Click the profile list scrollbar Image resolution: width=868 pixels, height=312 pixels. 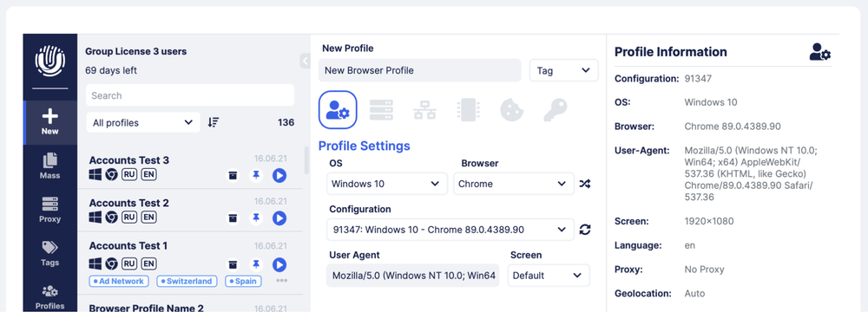point(306,160)
